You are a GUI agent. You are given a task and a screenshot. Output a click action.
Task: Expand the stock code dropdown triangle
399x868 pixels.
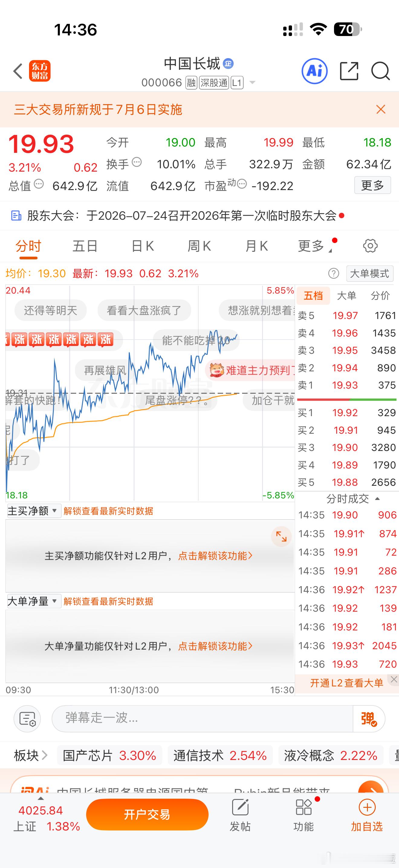pyautogui.click(x=252, y=83)
